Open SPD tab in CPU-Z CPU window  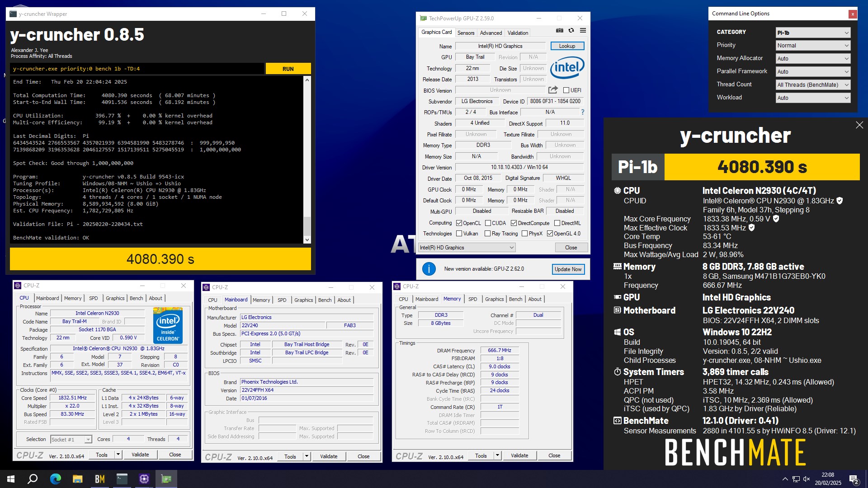[94, 298]
